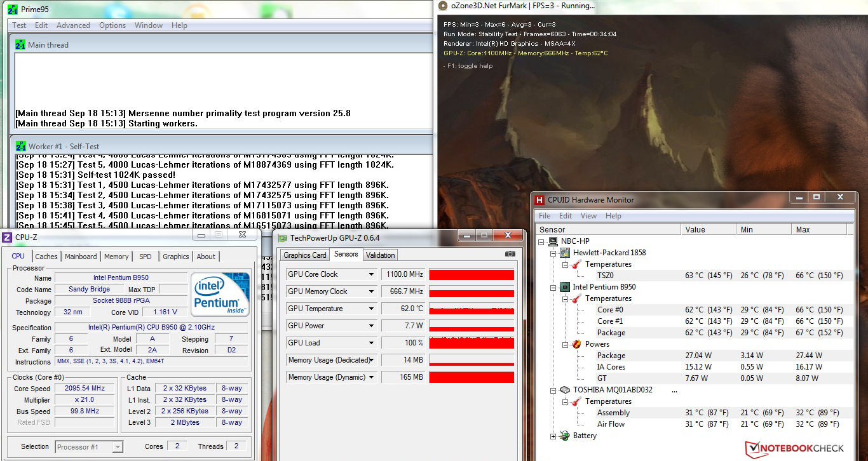Open the GPU Load sensor dropdown
868x461 pixels.
click(x=372, y=343)
